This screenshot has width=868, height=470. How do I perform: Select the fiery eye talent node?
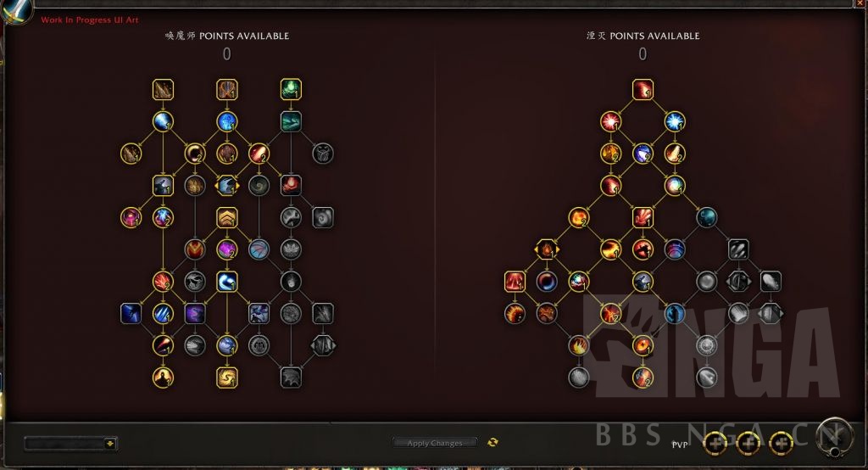click(x=643, y=345)
